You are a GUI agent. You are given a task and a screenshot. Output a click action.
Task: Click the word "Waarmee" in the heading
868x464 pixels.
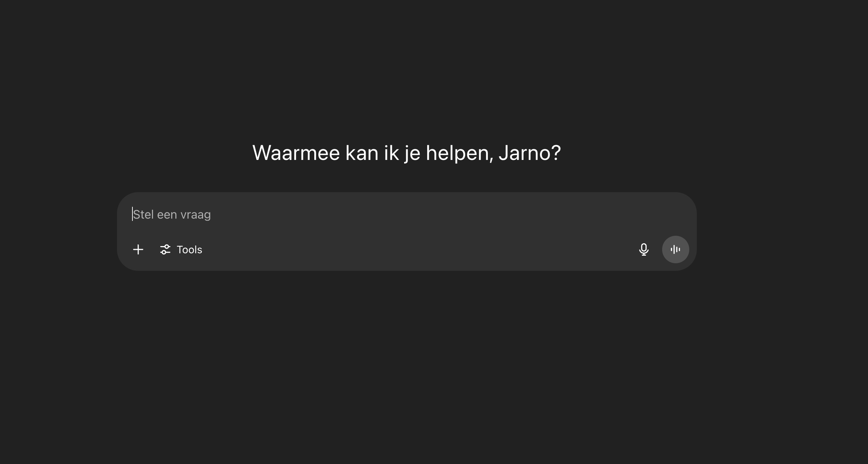point(296,153)
